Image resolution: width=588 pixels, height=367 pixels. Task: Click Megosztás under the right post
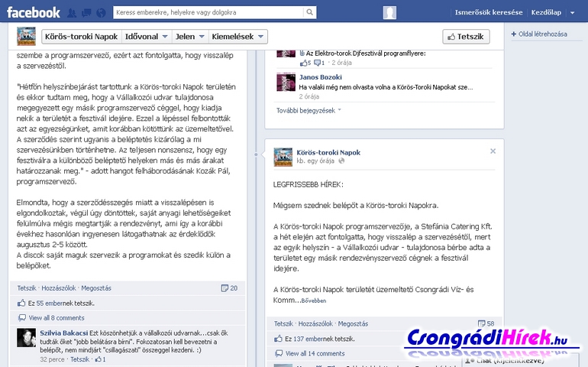tap(353, 324)
